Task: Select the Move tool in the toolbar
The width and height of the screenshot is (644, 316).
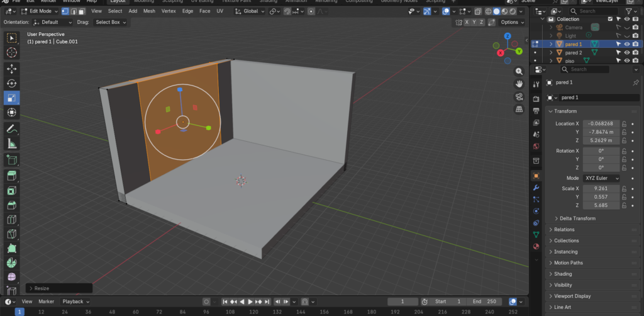Action: (12, 68)
